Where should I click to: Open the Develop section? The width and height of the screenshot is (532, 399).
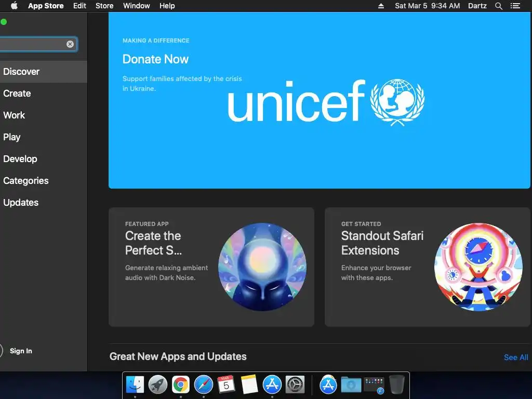44,159
